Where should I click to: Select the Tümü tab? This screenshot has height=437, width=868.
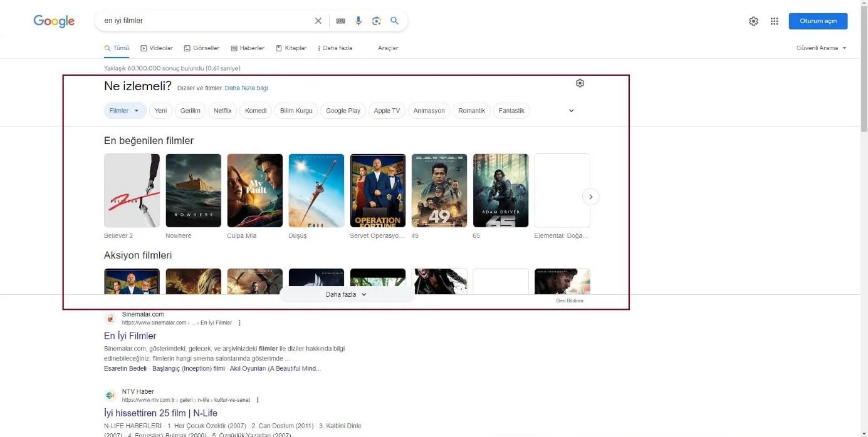(117, 48)
